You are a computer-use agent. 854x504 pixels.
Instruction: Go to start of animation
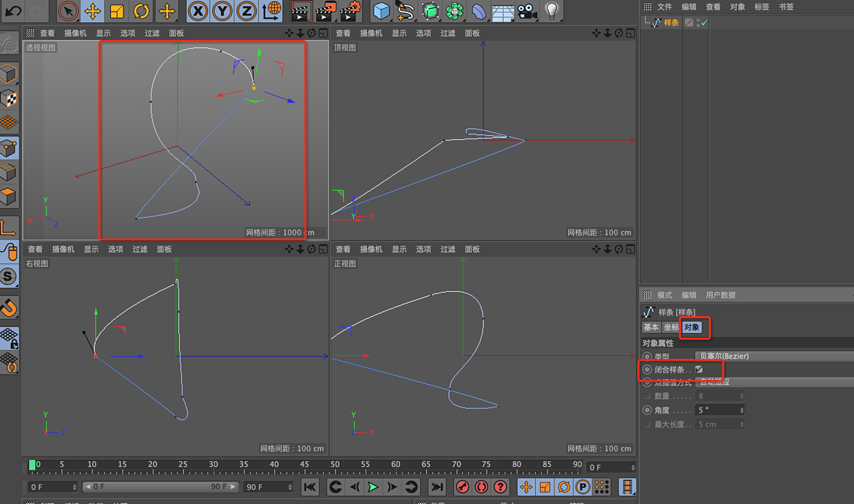point(310,487)
